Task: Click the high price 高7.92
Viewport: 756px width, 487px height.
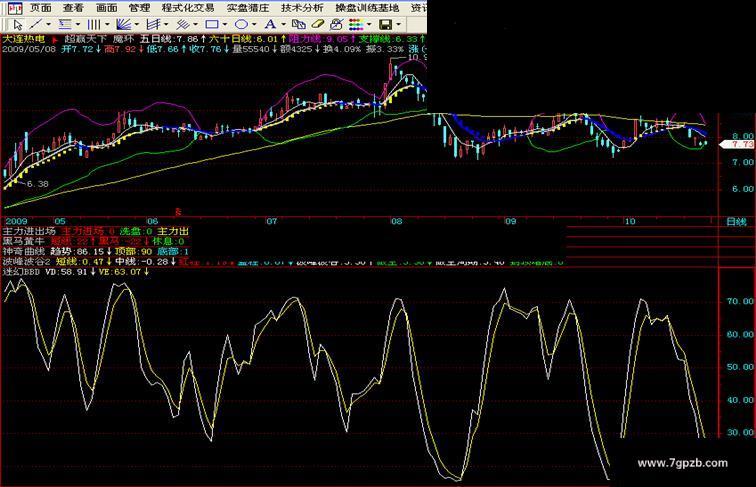Action: point(120,49)
